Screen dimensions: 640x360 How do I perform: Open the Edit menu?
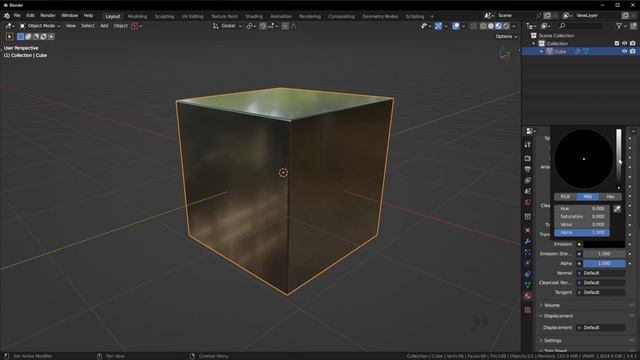tap(31, 16)
